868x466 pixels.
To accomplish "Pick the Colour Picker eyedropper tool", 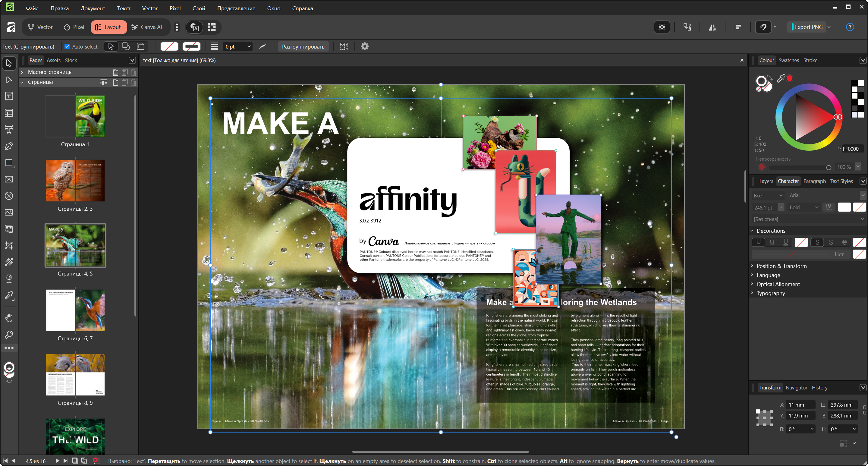I will tap(9, 296).
